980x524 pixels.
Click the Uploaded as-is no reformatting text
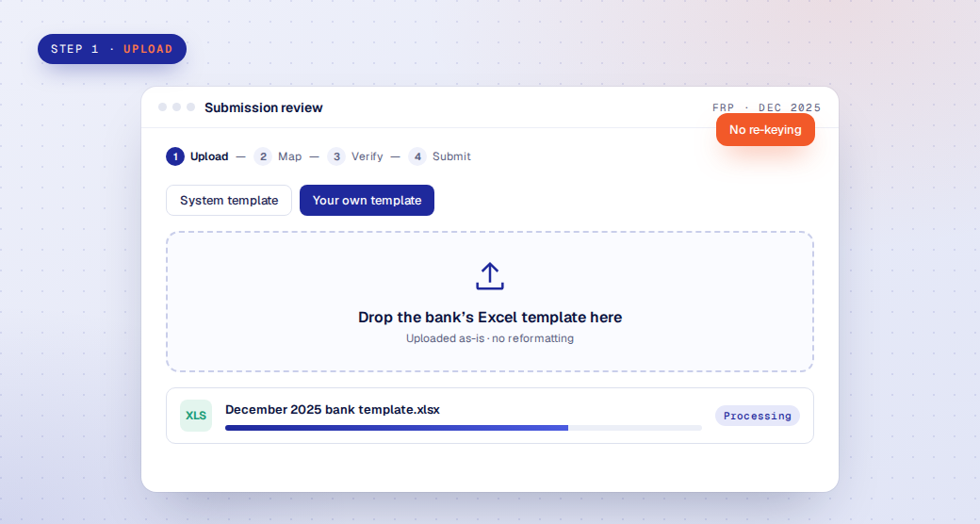489,338
